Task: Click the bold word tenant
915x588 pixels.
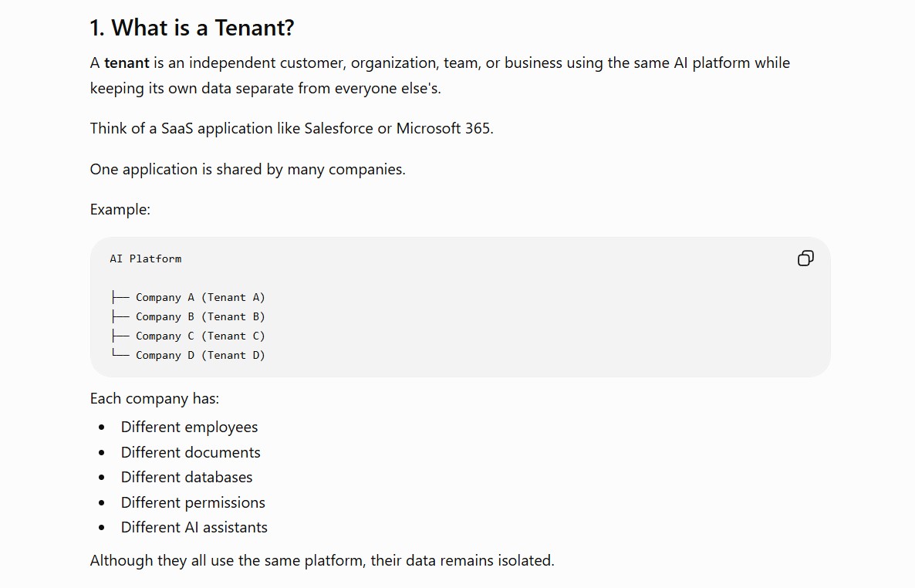Action: click(x=127, y=63)
